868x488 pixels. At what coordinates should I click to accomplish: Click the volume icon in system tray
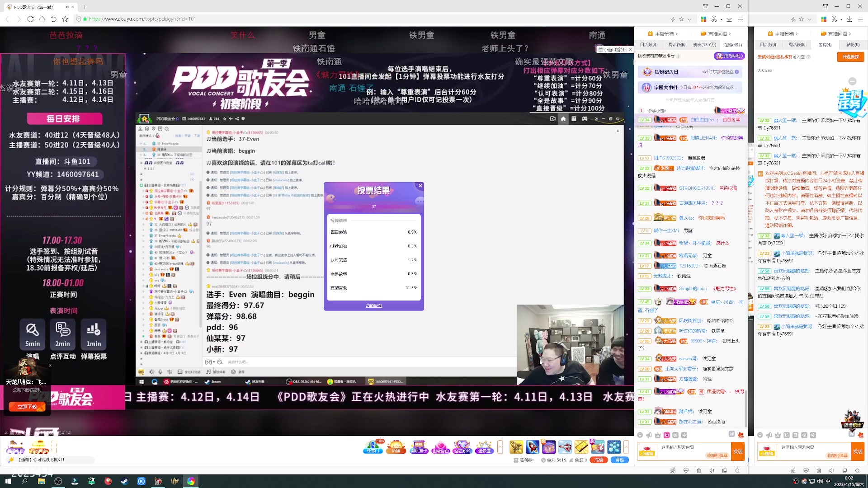(x=821, y=481)
